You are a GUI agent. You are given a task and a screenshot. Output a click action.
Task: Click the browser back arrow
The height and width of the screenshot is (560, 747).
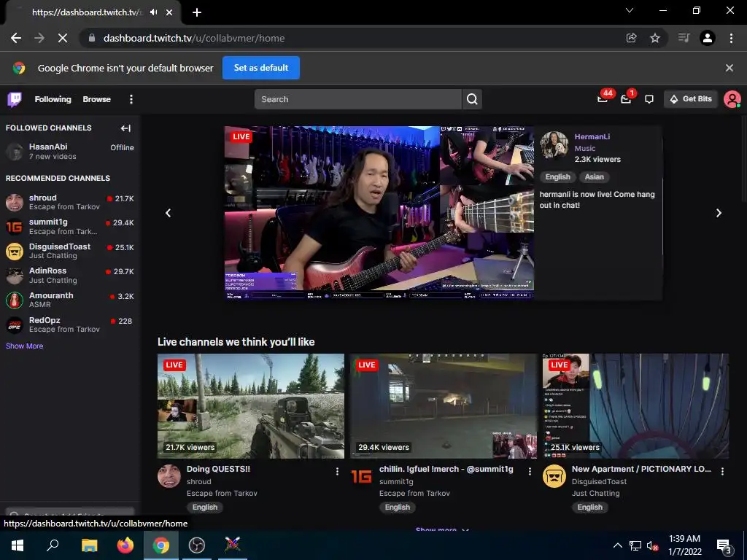[x=16, y=38]
